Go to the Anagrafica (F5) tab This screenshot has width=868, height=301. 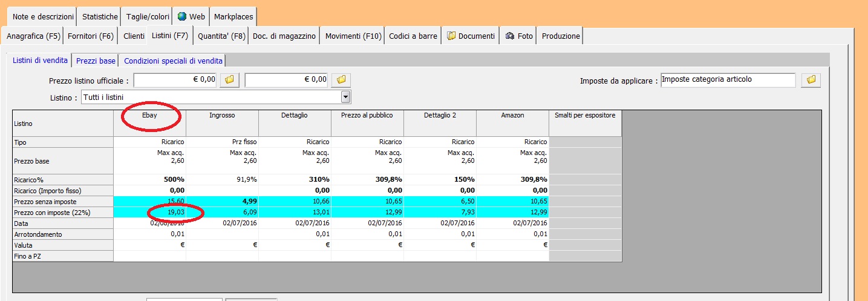click(33, 36)
